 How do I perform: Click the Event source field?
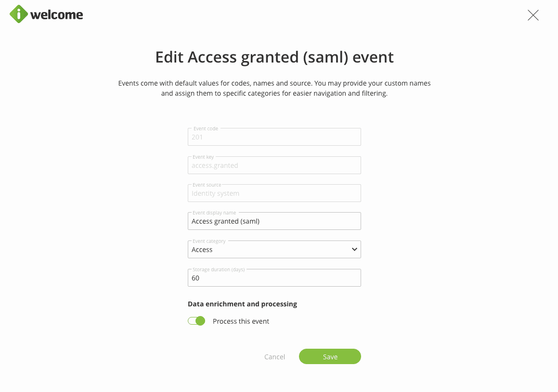click(274, 193)
